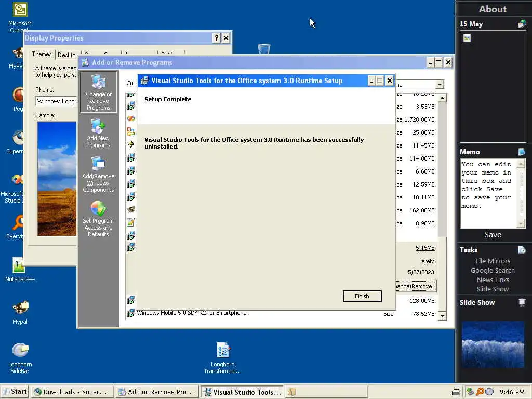Click the Tasks panel icon
This screenshot has height=399, width=532.
(x=522, y=250)
